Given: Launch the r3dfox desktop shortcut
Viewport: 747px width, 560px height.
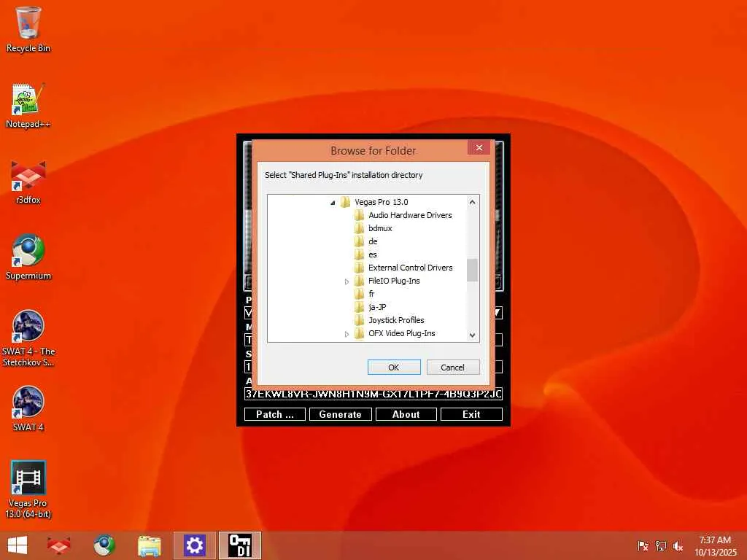Looking at the screenshot, I should pyautogui.click(x=28, y=182).
